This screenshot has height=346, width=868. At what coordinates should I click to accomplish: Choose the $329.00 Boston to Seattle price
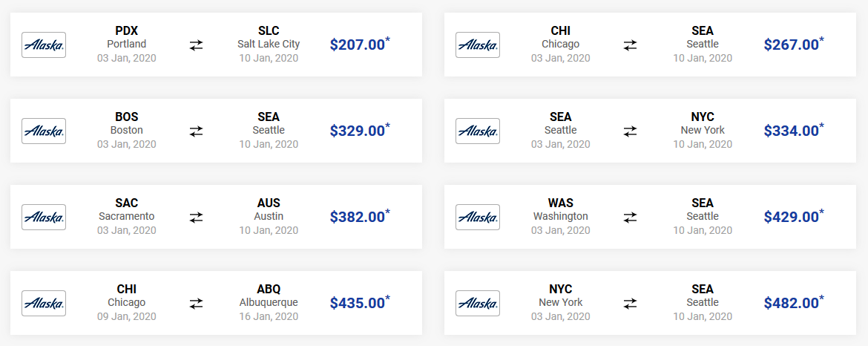360,131
